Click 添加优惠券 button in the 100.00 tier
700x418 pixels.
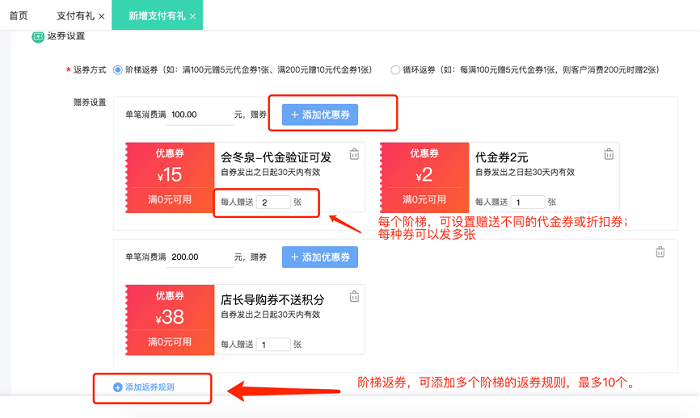(x=319, y=115)
